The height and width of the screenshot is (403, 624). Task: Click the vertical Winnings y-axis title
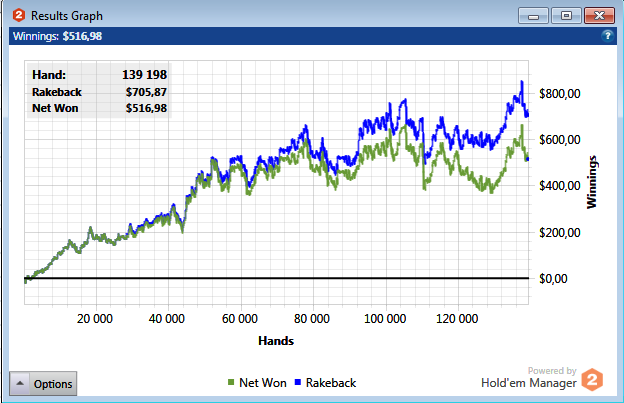click(592, 182)
